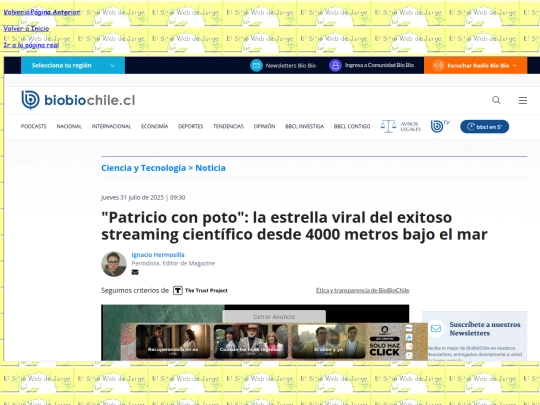Click the Cerrar Anuncio button

274,316
